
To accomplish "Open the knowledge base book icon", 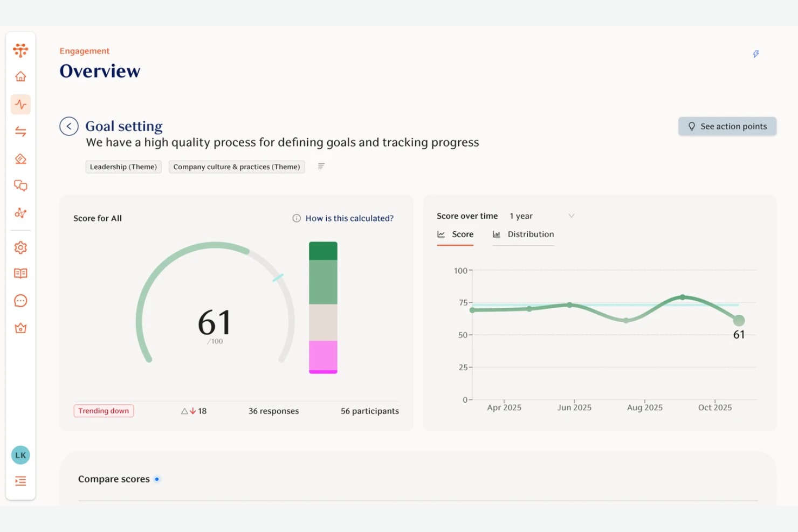I will pyautogui.click(x=20, y=273).
